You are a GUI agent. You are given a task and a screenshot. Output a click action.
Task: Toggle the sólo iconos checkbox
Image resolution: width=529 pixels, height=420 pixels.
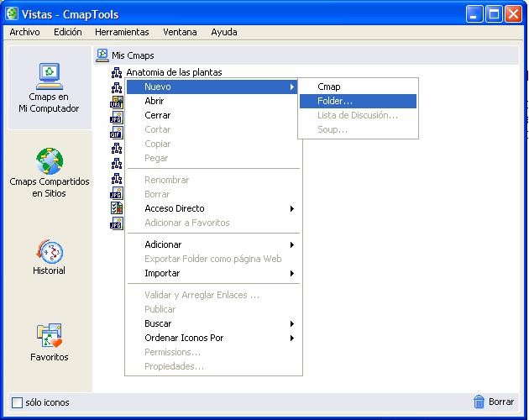click(17, 402)
